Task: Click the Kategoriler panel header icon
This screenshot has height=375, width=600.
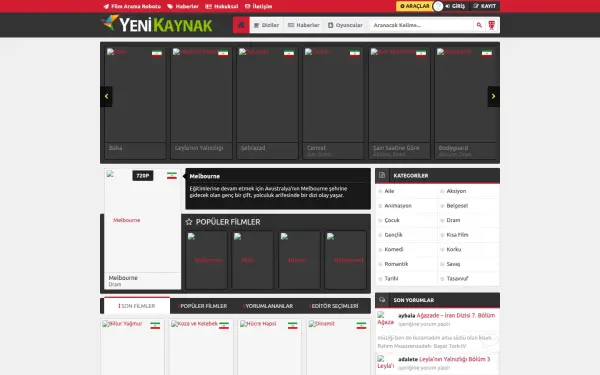Action: (x=382, y=176)
